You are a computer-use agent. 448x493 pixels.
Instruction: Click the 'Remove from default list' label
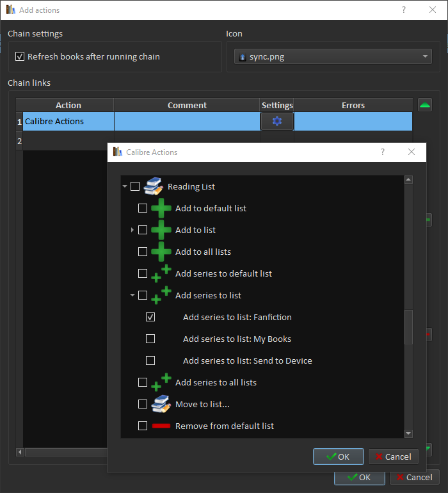225,426
